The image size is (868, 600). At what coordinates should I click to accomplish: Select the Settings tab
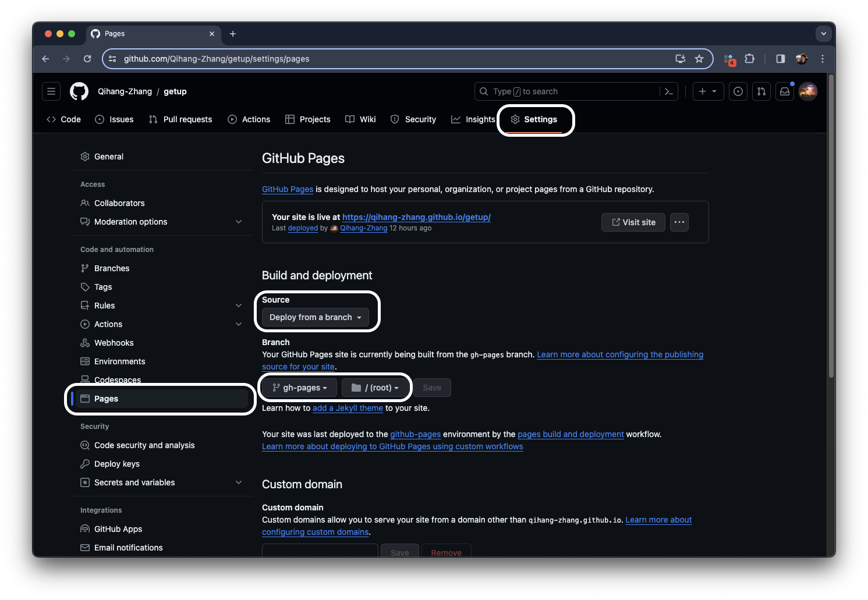534,119
